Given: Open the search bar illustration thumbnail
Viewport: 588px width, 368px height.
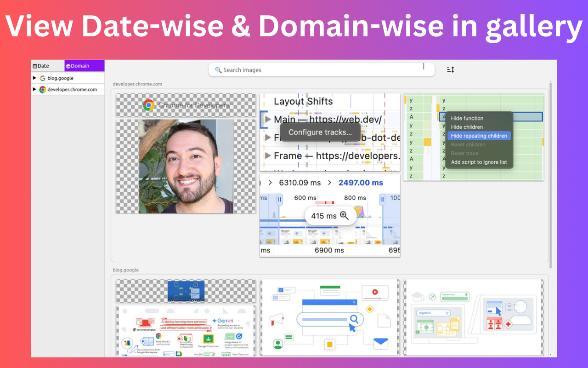Looking at the screenshot, I should click(330, 317).
